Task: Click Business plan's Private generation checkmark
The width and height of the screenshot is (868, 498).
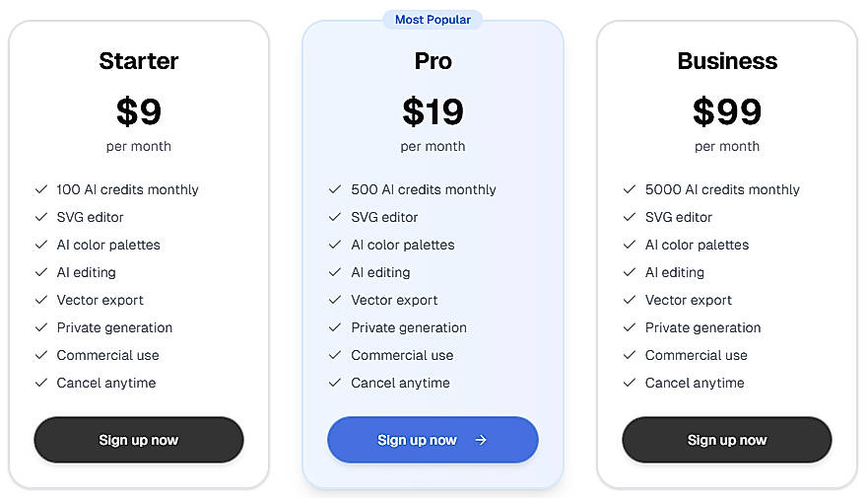Action: click(x=630, y=327)
